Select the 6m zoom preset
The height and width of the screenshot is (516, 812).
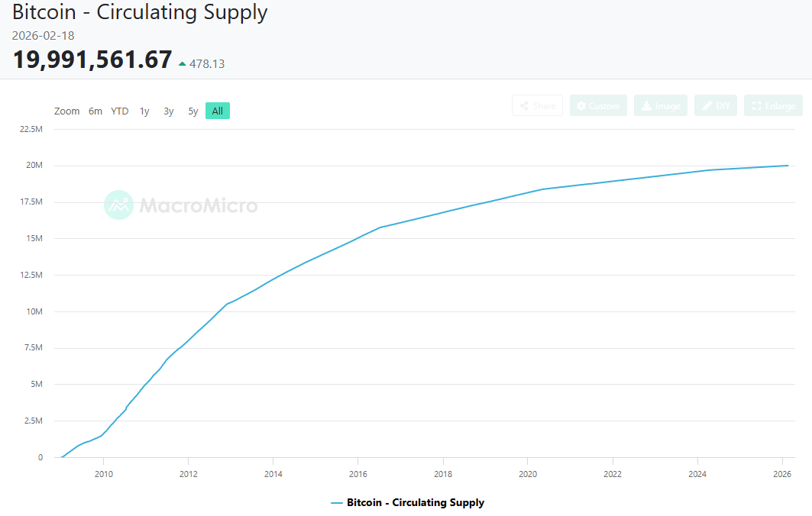tap(95, 111)
